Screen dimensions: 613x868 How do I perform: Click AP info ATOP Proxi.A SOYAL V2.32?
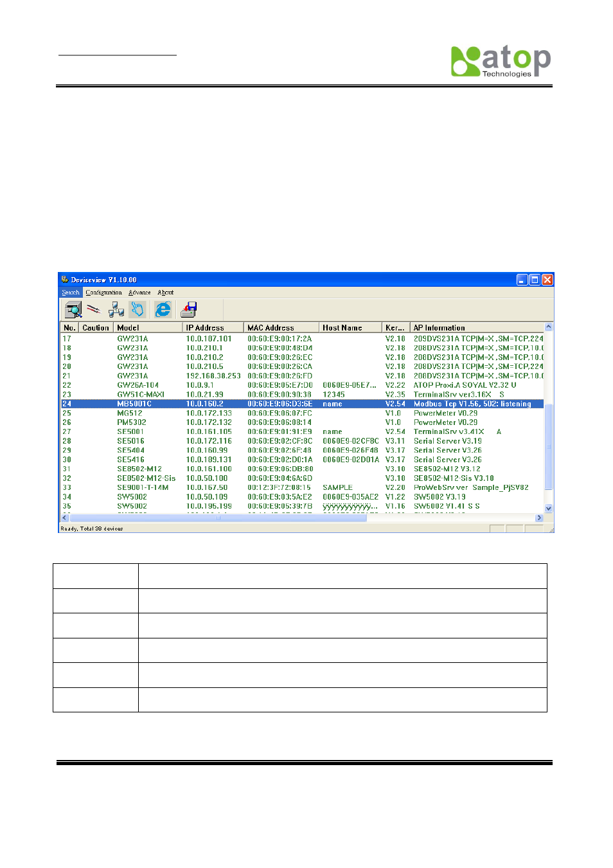(x=465, y=385)
